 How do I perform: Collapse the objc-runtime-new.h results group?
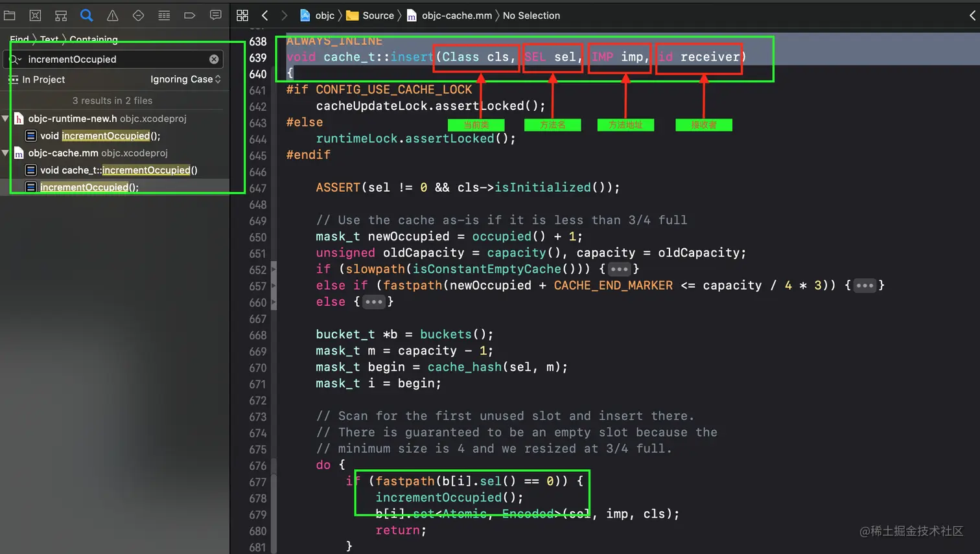point(5,119)
